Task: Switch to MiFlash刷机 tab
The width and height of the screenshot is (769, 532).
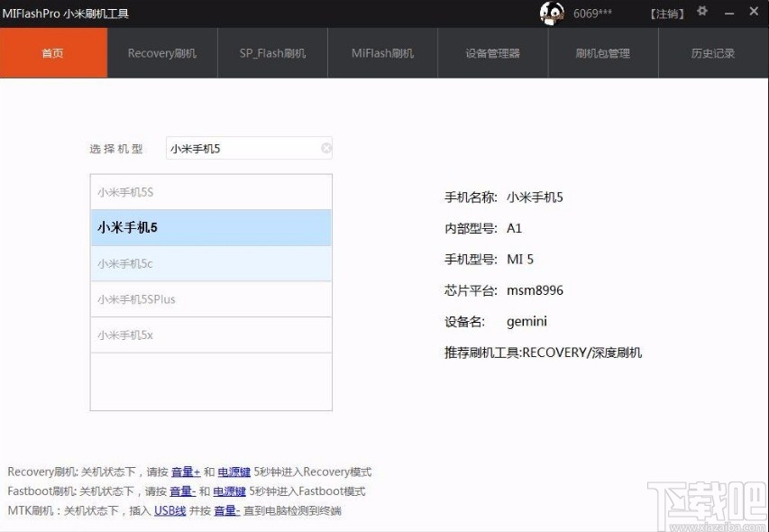Action: point(382,53)
